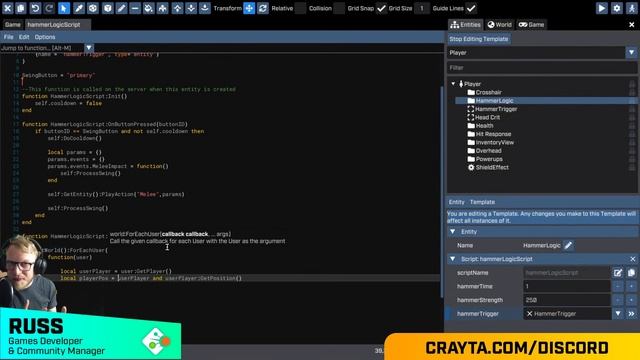
Task: Switch to the hammerLogicScript tab
Action: coord(53,24)
